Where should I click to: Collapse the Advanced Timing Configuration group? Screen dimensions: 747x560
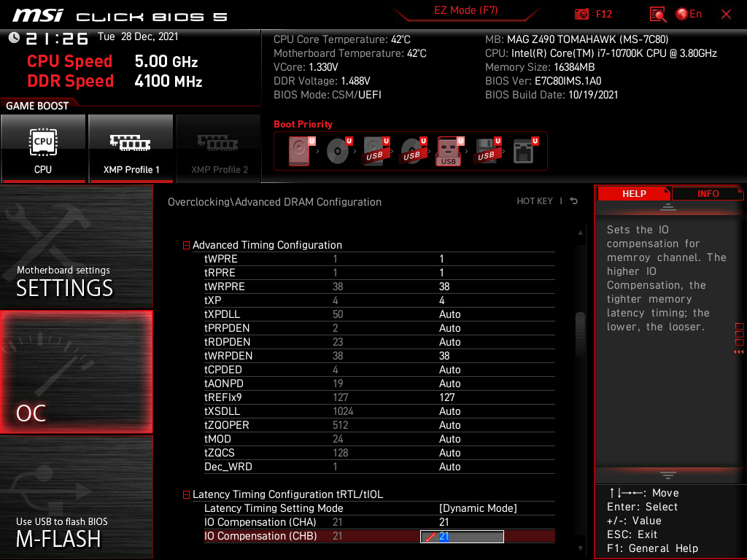[x=186, y=245]
